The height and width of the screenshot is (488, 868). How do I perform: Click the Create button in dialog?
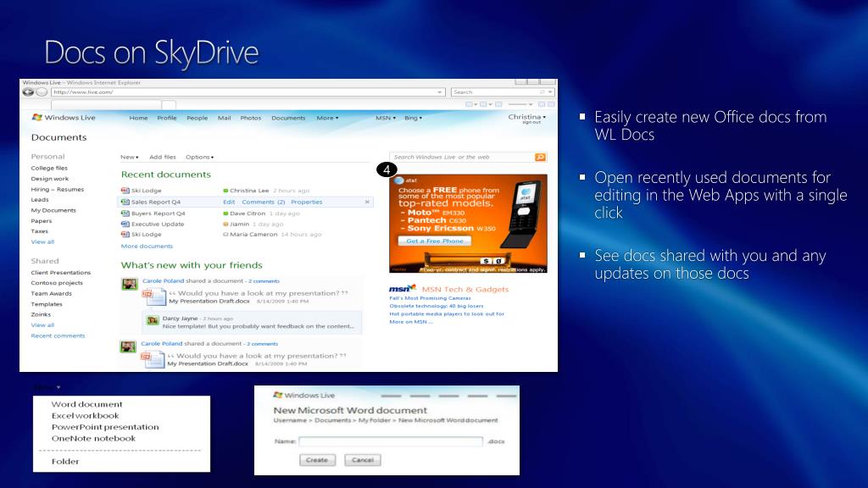[x=317, y=460]
